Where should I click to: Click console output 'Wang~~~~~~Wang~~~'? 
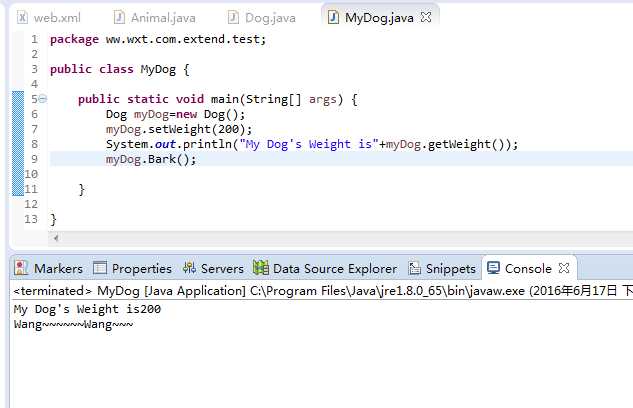pos(73,324)
